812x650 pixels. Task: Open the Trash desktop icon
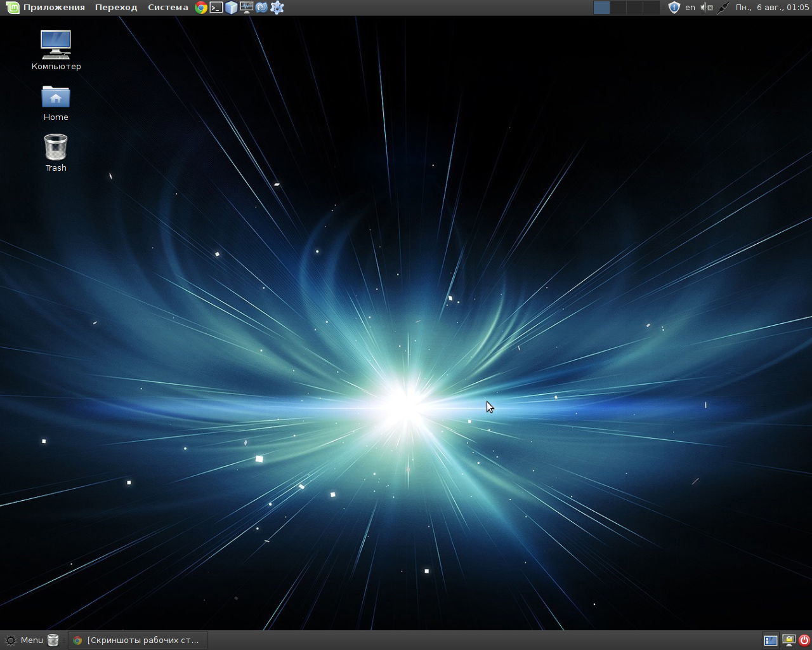pyautogui.click(x=56, y=147)
